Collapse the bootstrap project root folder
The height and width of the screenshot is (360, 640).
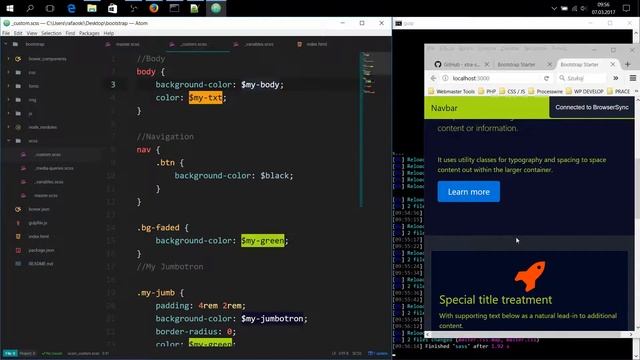tap(6, 44)
